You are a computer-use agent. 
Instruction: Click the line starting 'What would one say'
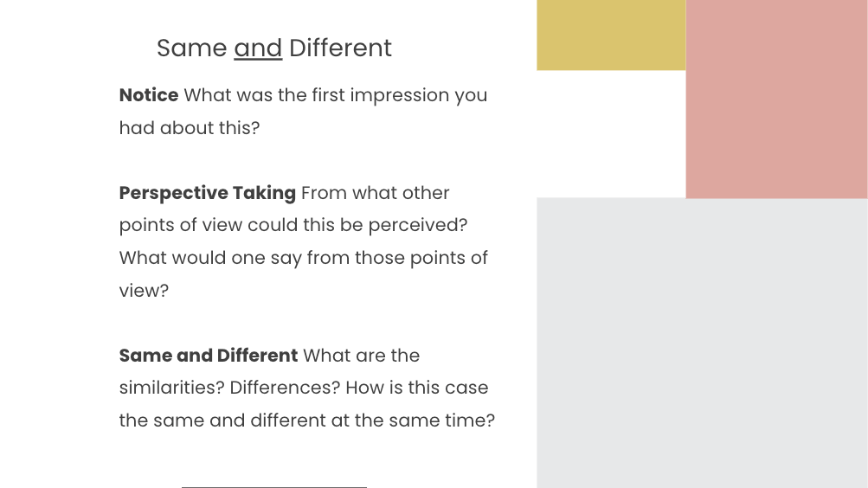click(x=304, y=258)
